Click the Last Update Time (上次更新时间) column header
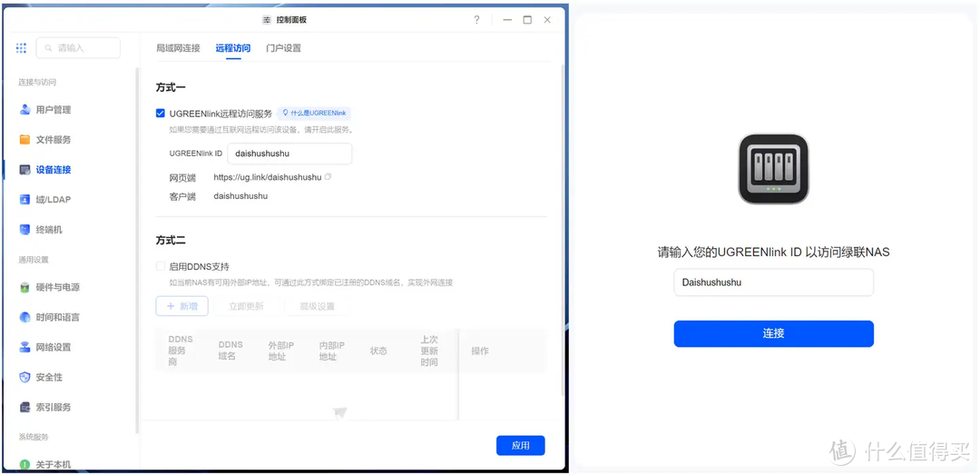The height and width of the screenshot is (475, 980). pos(429,351)
